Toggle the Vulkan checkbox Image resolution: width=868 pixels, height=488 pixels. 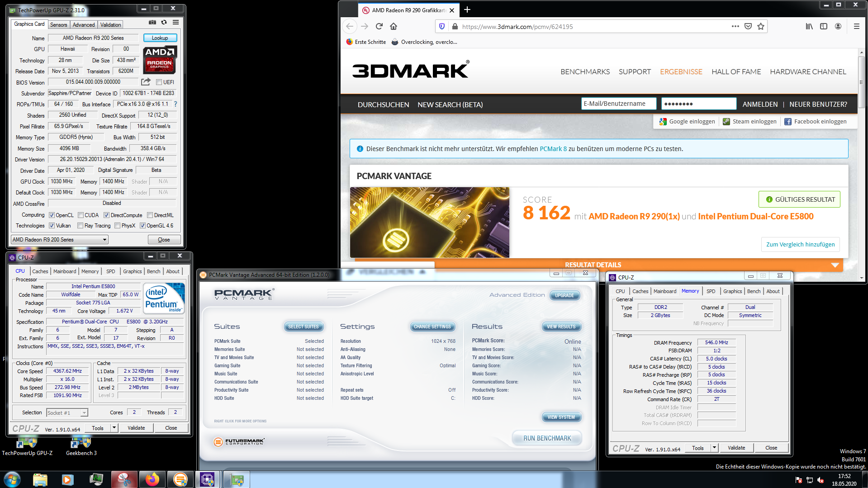coord(52,226)
